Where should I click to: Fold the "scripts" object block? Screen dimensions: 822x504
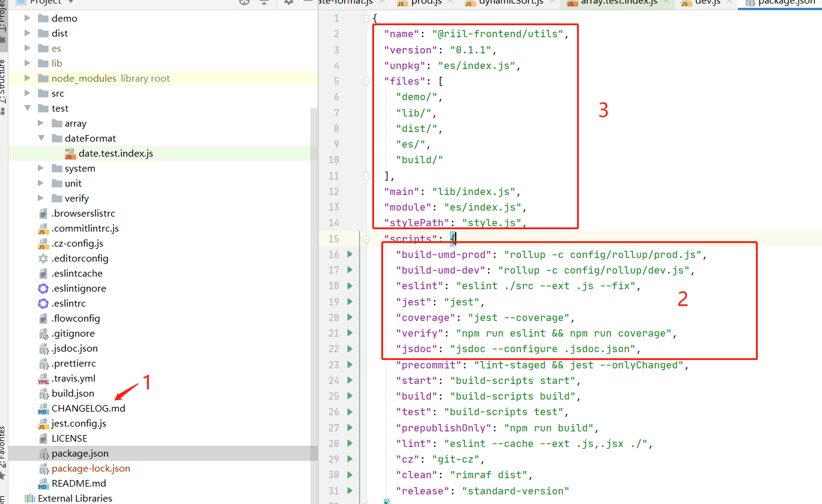(366, 239)
